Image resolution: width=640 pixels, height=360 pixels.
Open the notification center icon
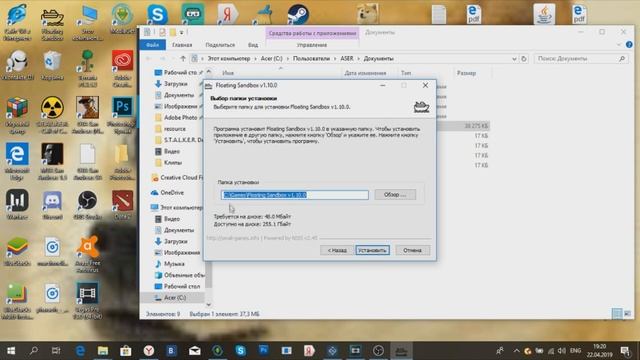[625, 351]
